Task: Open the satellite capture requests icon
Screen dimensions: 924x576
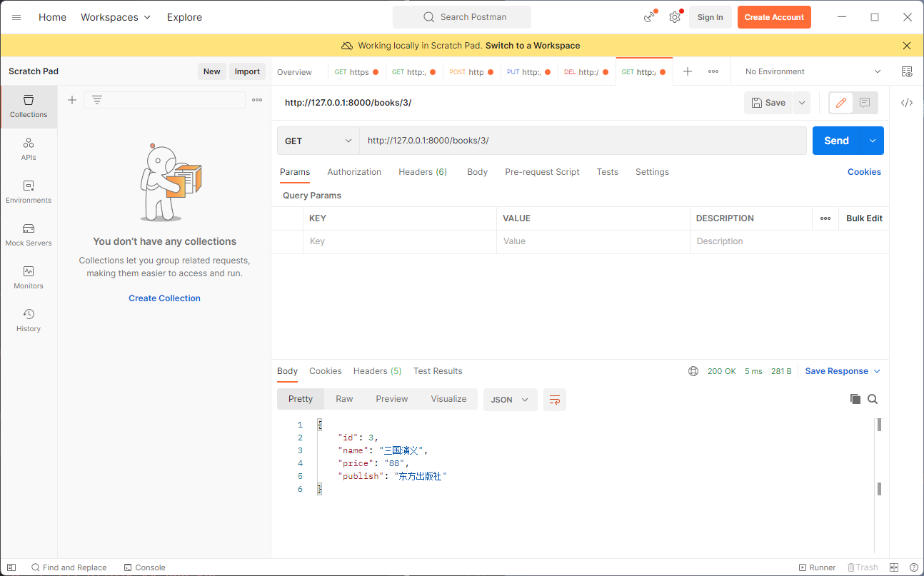Action: pyautogui.click(x=650, y=17)
